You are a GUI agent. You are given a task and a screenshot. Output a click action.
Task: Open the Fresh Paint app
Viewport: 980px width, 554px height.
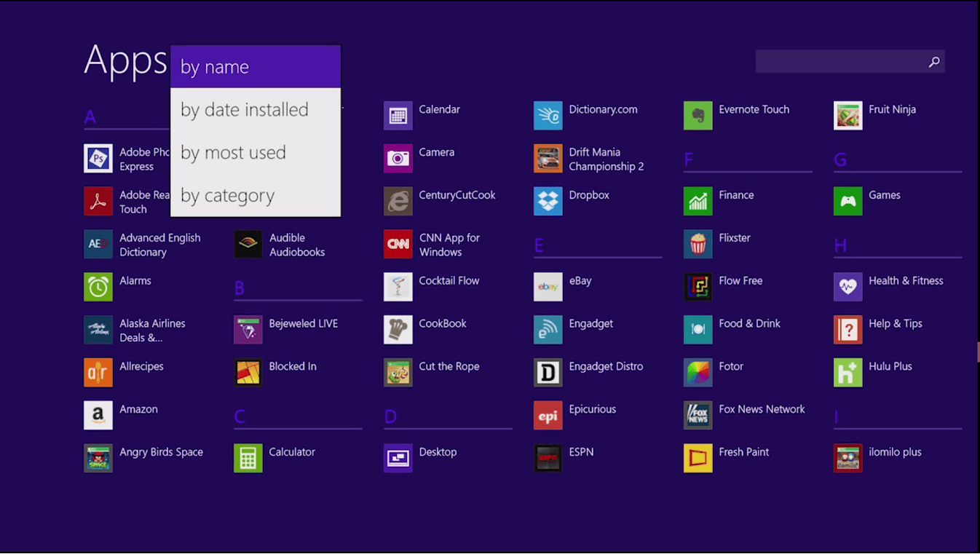[x=728, y=451]
